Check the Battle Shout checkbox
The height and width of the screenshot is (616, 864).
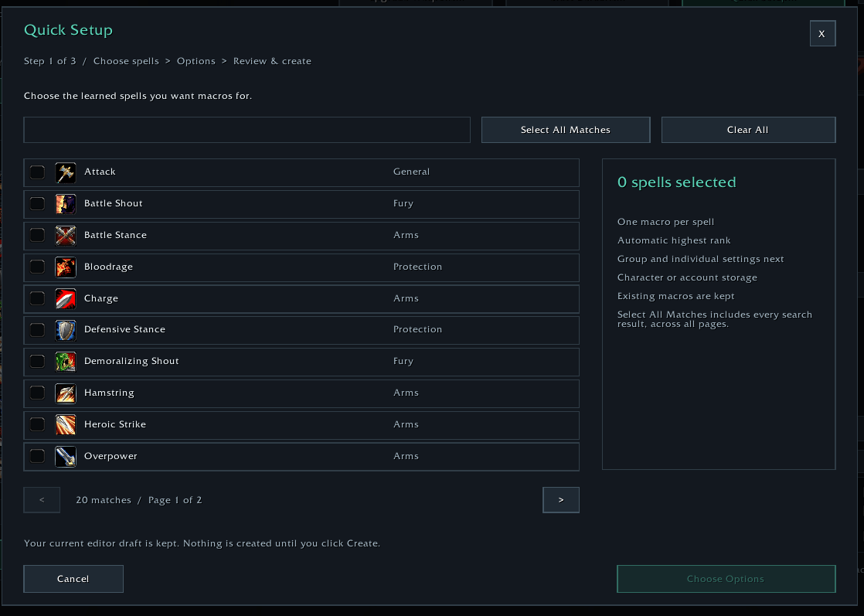37,204
